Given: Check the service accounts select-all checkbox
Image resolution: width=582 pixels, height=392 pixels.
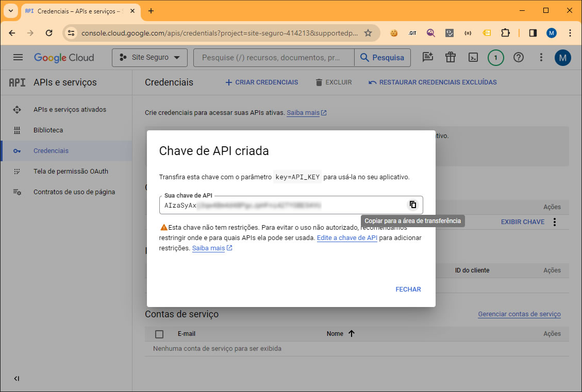Looking at the screenshot, I should coord(159,334).
